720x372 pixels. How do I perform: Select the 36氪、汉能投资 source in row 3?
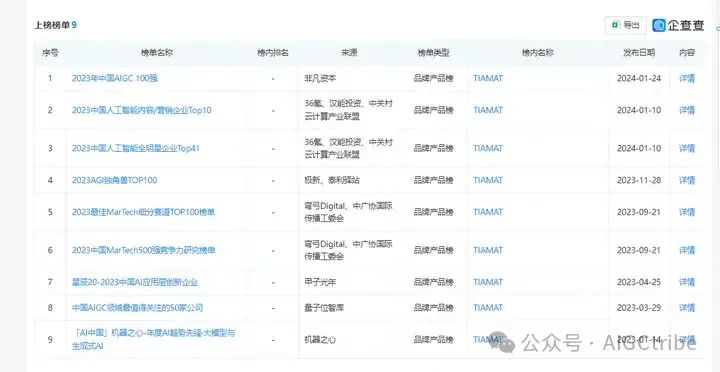coord(349,148)
